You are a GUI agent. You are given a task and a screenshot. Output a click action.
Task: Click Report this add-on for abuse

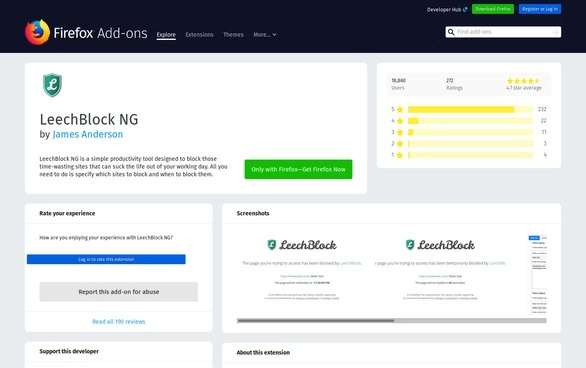tap(118, 292)
